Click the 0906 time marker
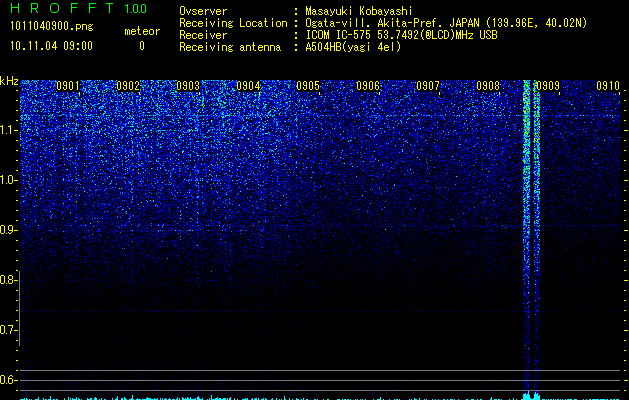 [368, 86]
